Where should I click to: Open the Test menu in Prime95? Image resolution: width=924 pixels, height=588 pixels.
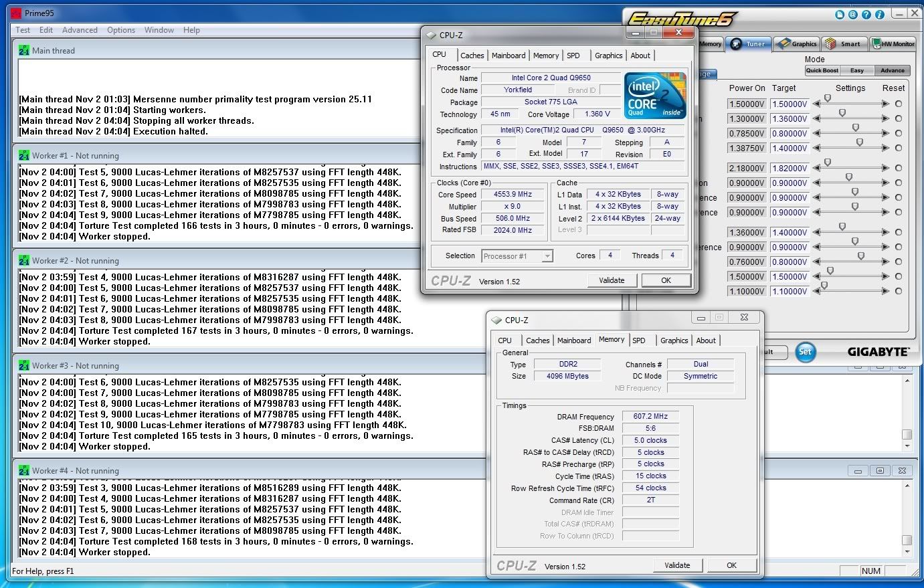pos(23,30)
